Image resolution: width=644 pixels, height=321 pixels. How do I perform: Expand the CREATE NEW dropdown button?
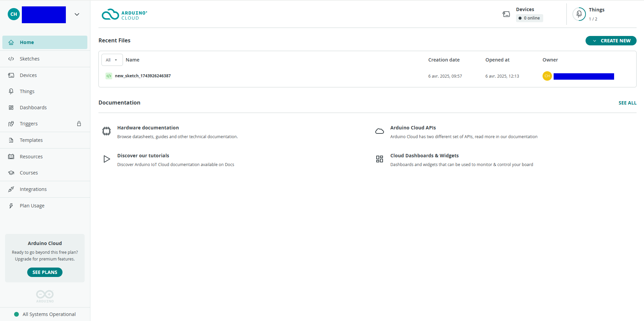pos(611,41)
